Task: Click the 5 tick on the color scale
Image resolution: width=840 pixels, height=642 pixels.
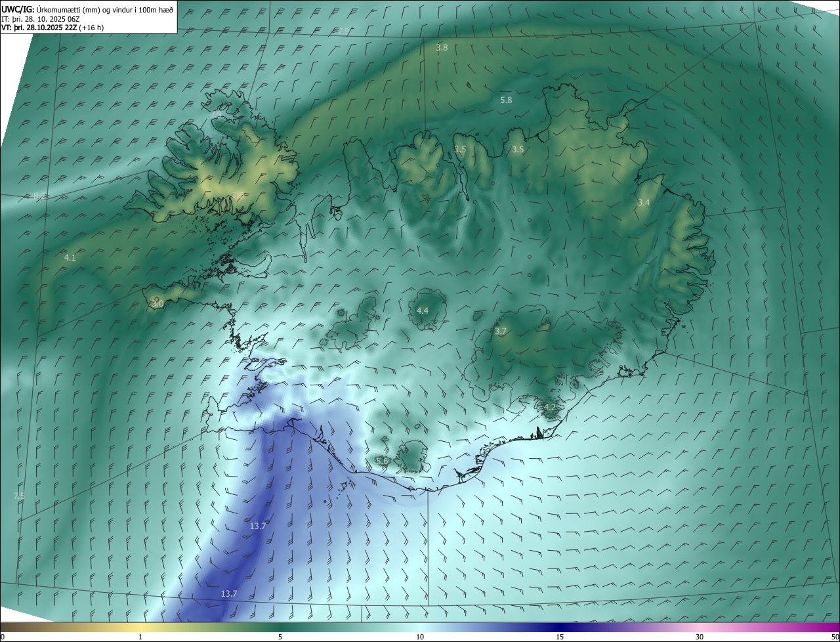Action: coord(280,637)
